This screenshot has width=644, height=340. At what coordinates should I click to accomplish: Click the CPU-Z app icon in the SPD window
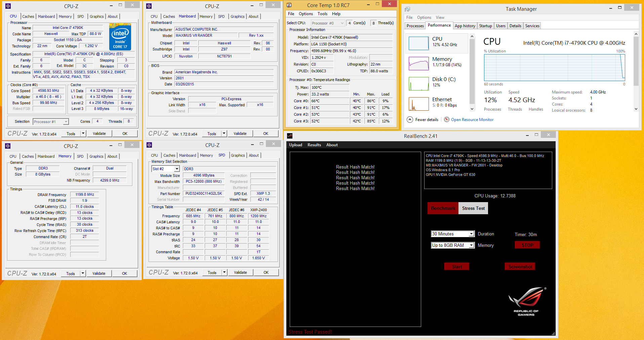[149, 145]
